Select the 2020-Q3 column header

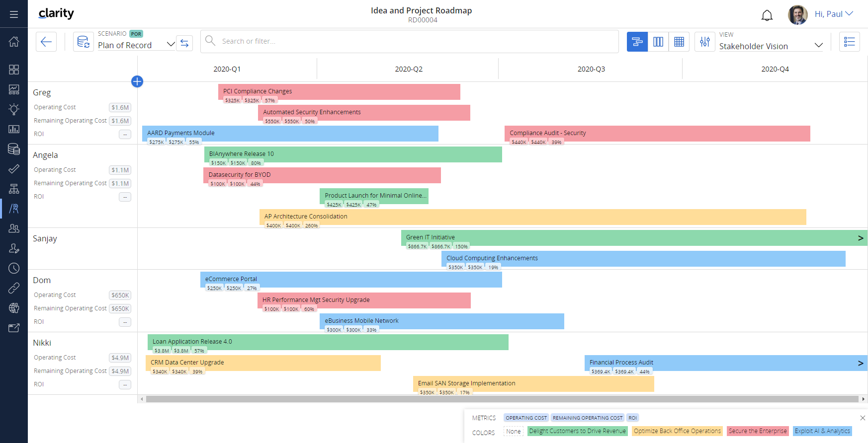click(x=591, y=69)
